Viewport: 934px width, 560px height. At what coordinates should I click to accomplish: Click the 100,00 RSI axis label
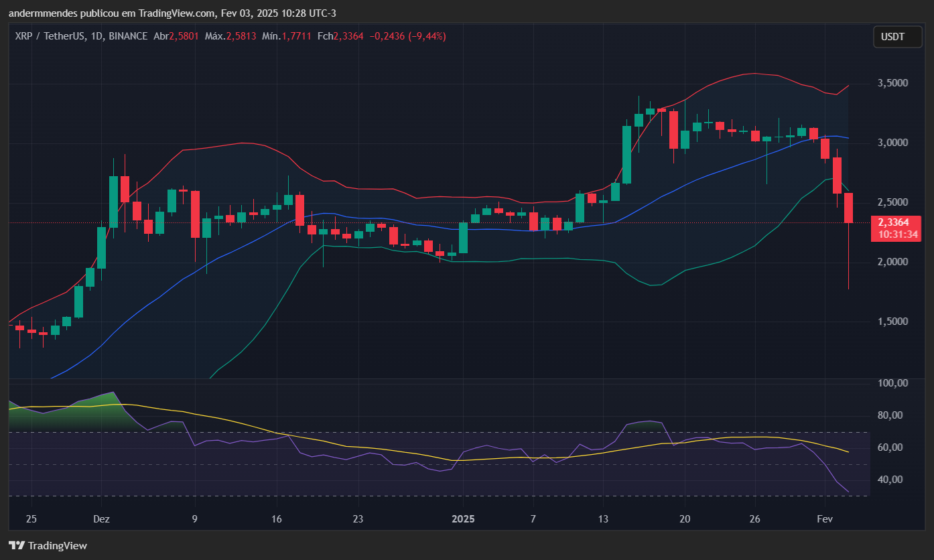click(x=892, y=383)
